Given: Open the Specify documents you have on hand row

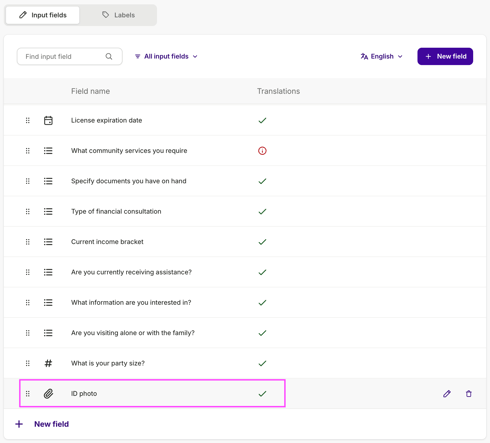Looking at the screenshot, I should (245, 181).
